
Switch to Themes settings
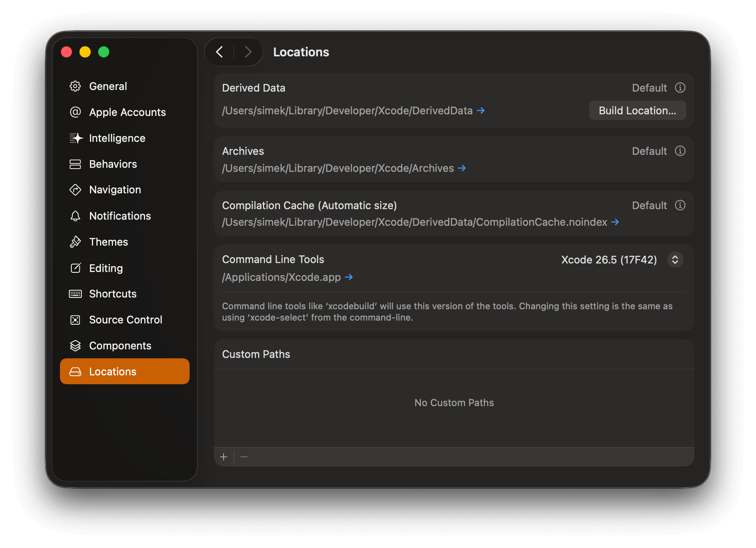[x=125, y=242]
